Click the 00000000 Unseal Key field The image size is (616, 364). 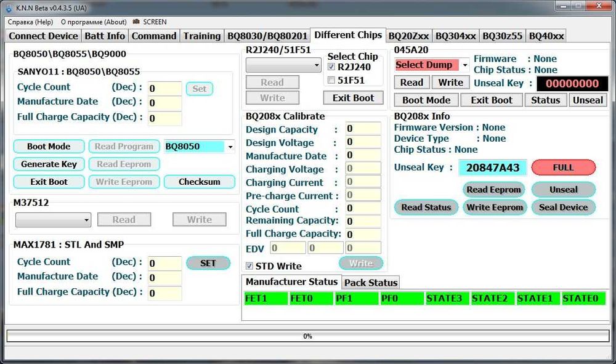click(572, 83)
